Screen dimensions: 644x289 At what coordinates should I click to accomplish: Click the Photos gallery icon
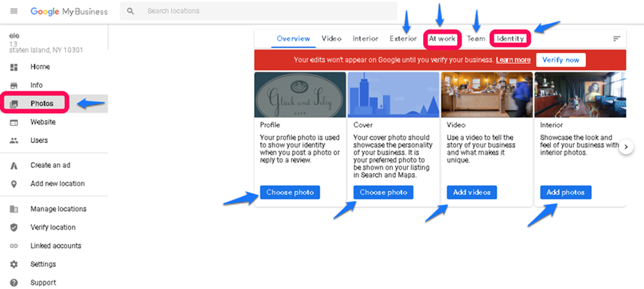(x=14, y=104)
